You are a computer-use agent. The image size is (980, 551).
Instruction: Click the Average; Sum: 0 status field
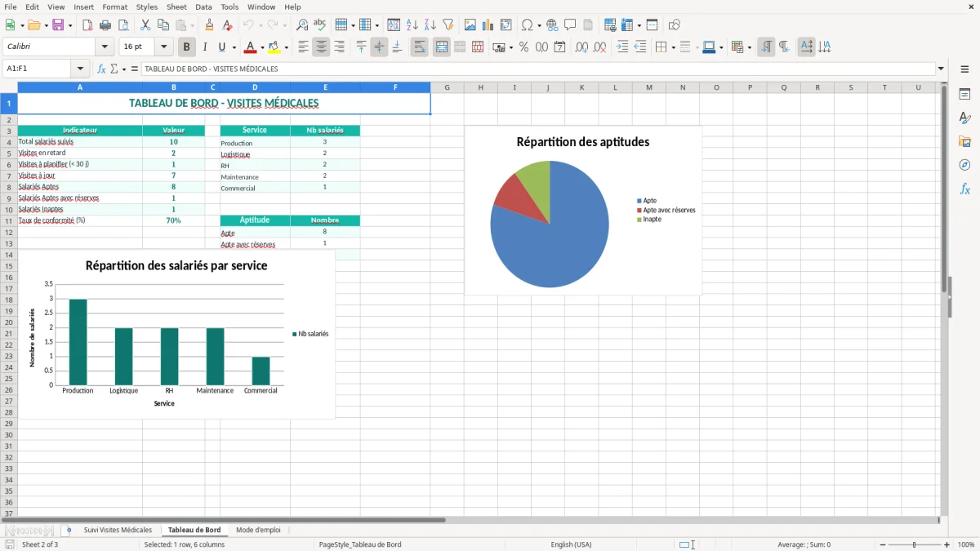coord(804,544)
